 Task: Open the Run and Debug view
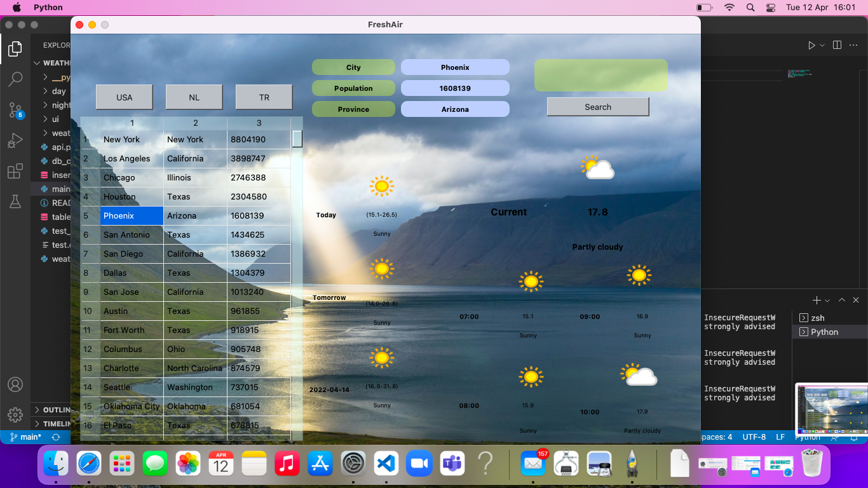pos(15,140)
